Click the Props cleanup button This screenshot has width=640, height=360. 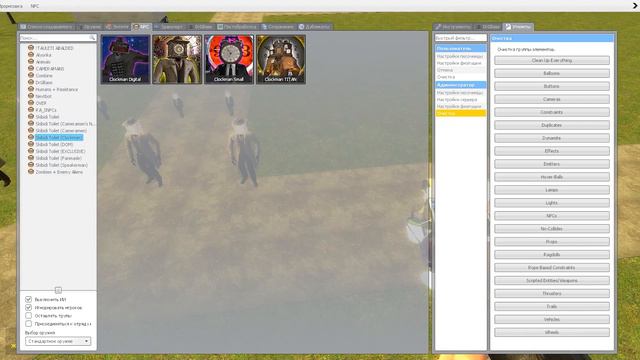pos(552,242)
